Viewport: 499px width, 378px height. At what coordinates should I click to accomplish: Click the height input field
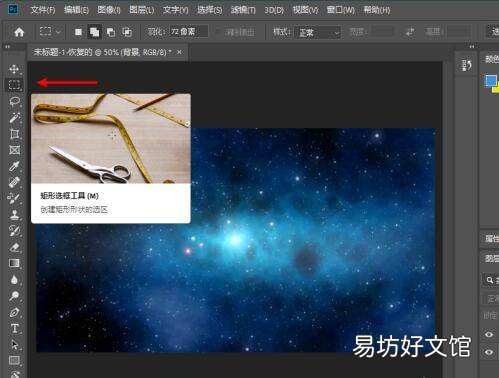(459, 32)
